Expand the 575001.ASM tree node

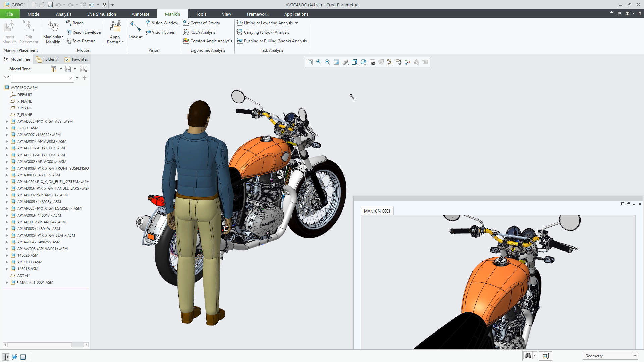[x=7, y=128]
